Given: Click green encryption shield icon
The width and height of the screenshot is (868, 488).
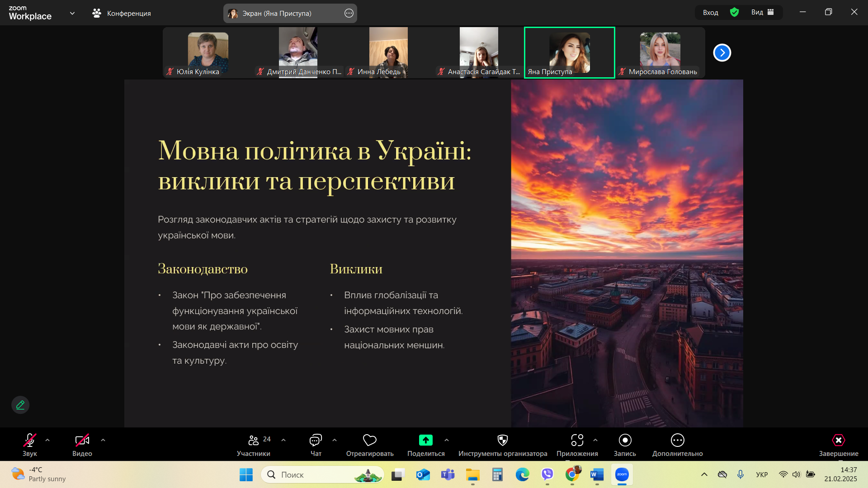Looking at the screenshot, I should coord(734,12).
